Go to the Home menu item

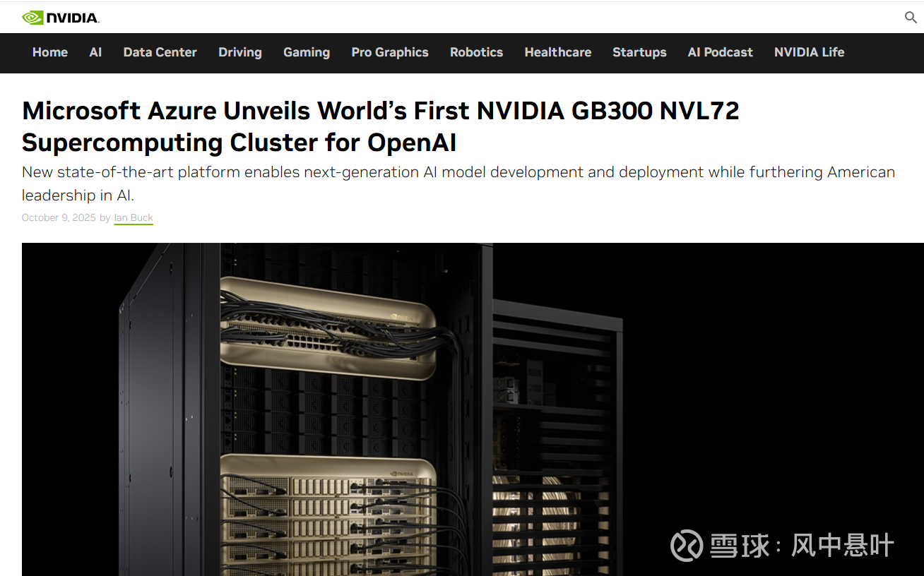[50, 52]
